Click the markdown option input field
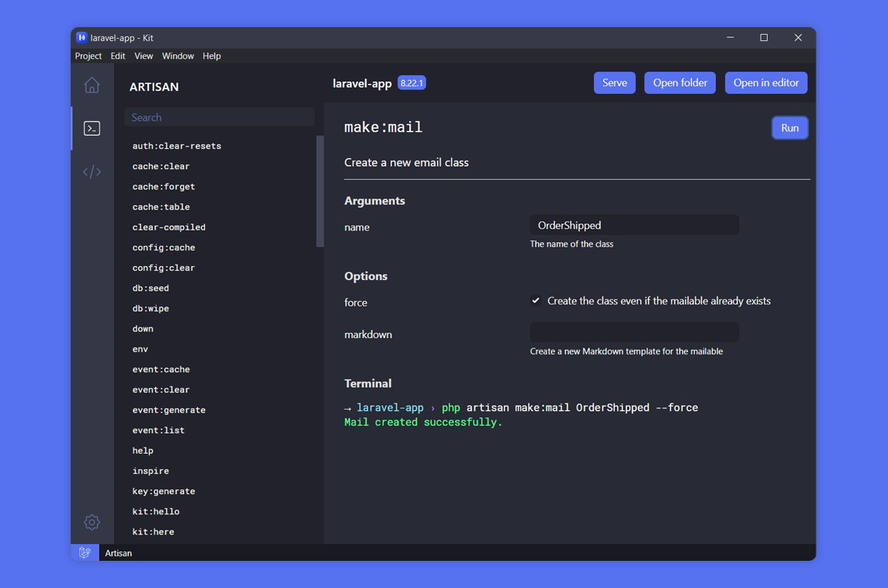 click(634, 332)
